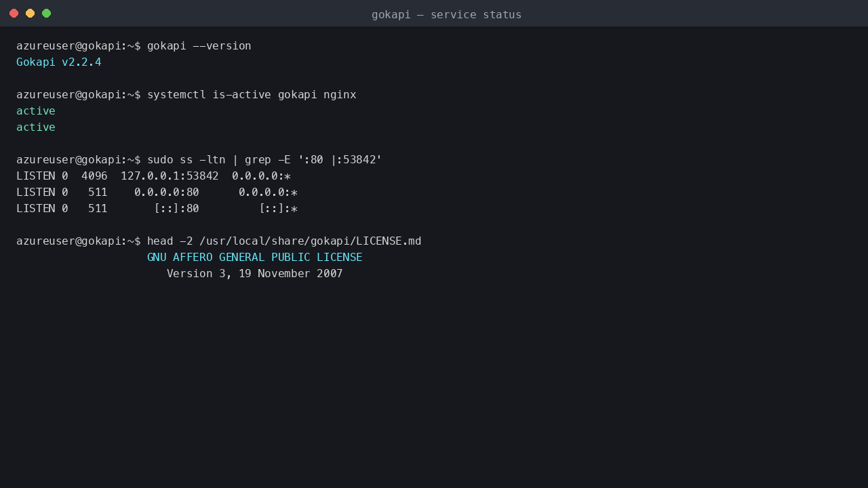868x488 pixels.
Task: Select the 'Gokapi v2.2.4' output text
Action: [59, 62]
